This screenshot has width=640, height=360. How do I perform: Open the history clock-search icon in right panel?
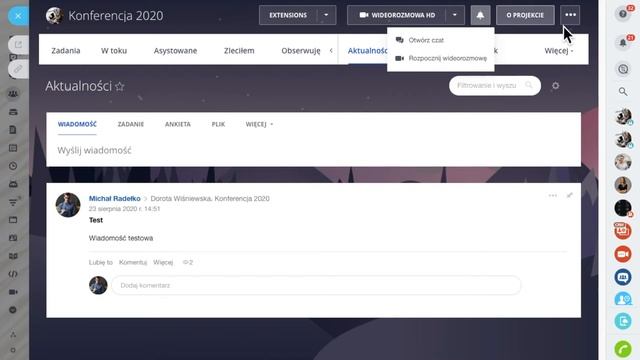623,69
